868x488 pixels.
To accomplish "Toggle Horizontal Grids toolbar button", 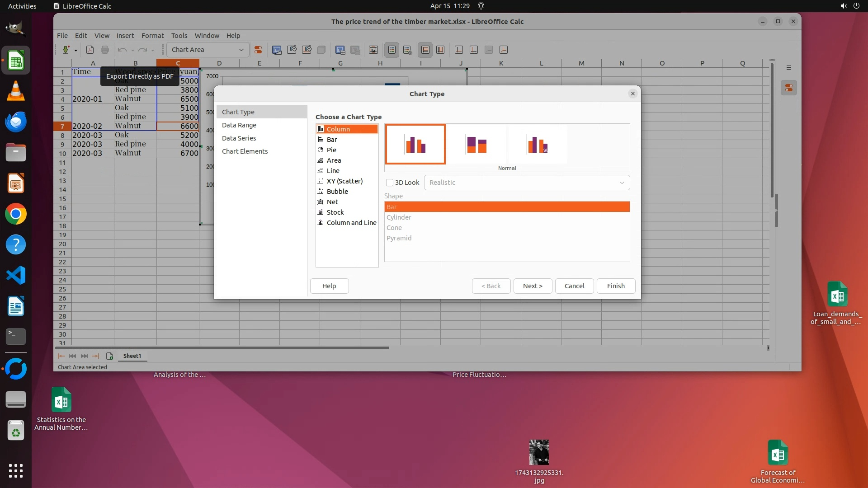I will pos(425,50).
